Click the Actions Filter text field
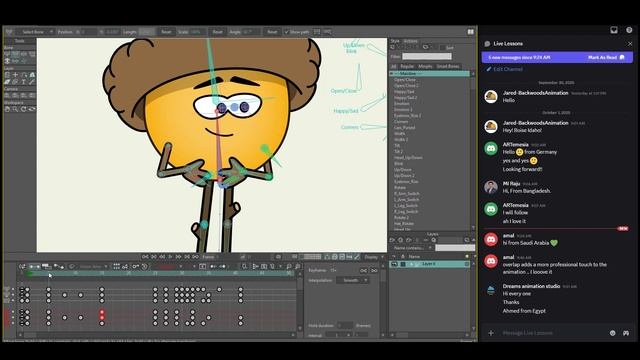640x360 pixels. tap(427, 57)
